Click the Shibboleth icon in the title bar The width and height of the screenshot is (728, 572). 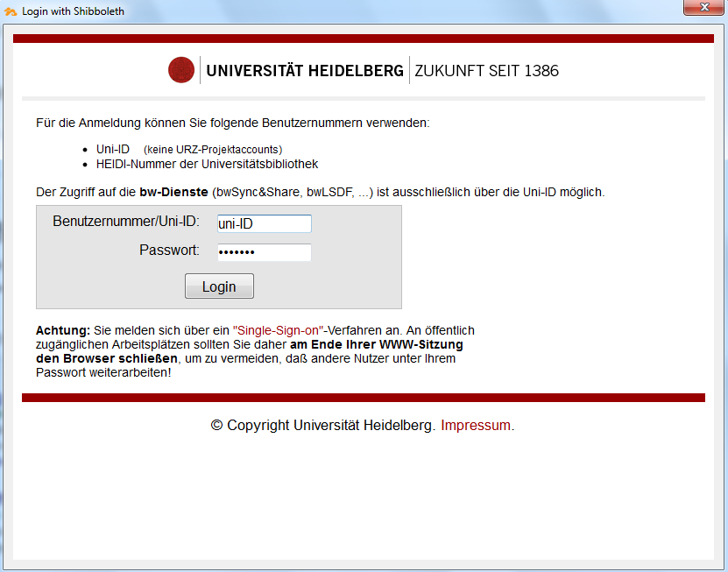click(11, 11)
